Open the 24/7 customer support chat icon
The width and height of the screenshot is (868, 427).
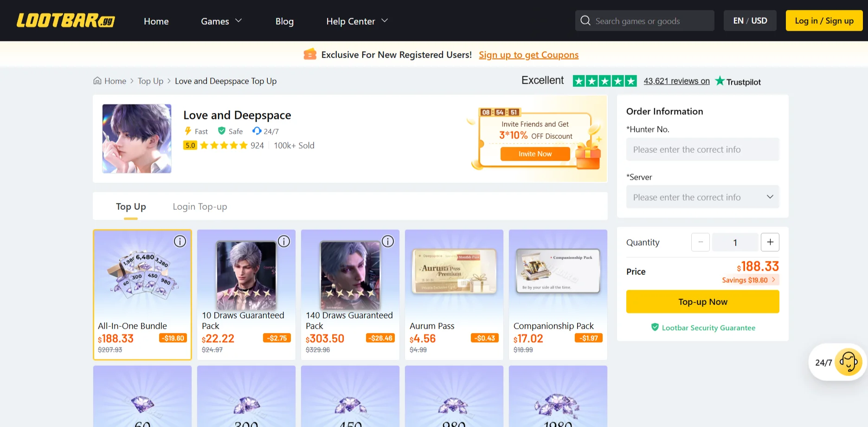[848, 362]
